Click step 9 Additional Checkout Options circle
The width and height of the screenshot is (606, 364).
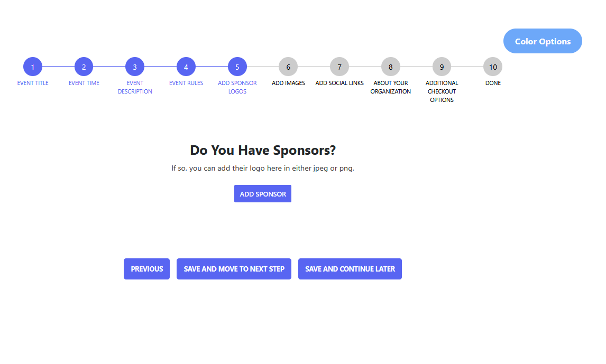[442, 67]
